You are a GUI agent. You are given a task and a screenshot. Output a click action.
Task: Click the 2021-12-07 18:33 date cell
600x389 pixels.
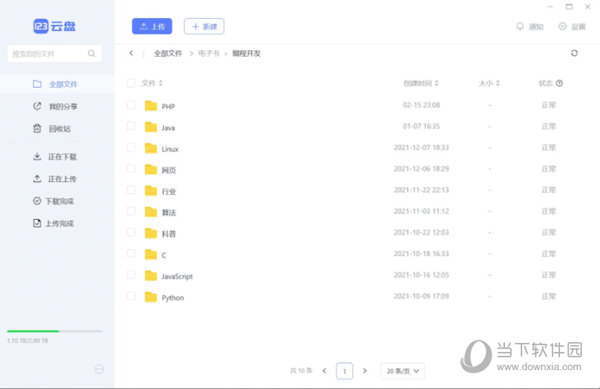(421, 147)
